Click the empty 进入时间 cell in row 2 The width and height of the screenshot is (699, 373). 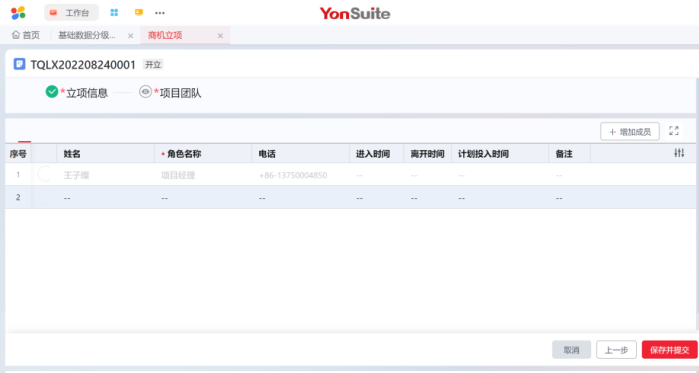click(x=377, y=197)
